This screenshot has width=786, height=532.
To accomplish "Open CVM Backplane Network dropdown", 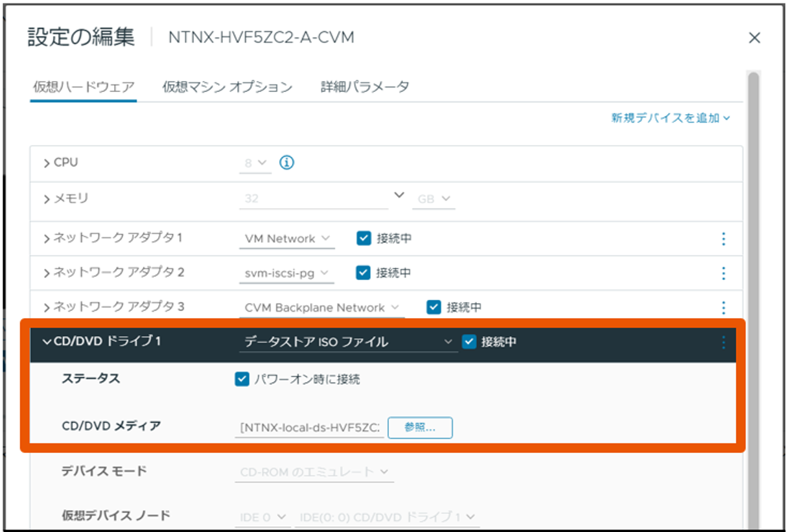I will point(321,308).
